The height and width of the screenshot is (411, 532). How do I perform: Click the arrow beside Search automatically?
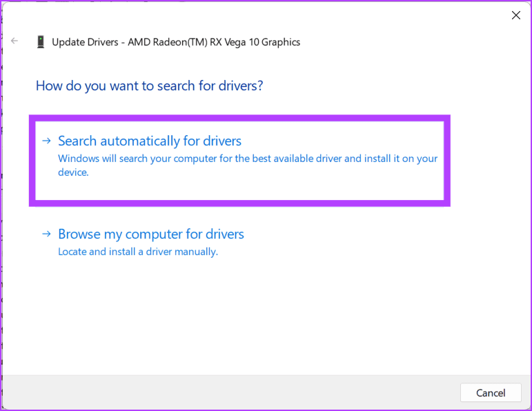[x=46, y=141]
